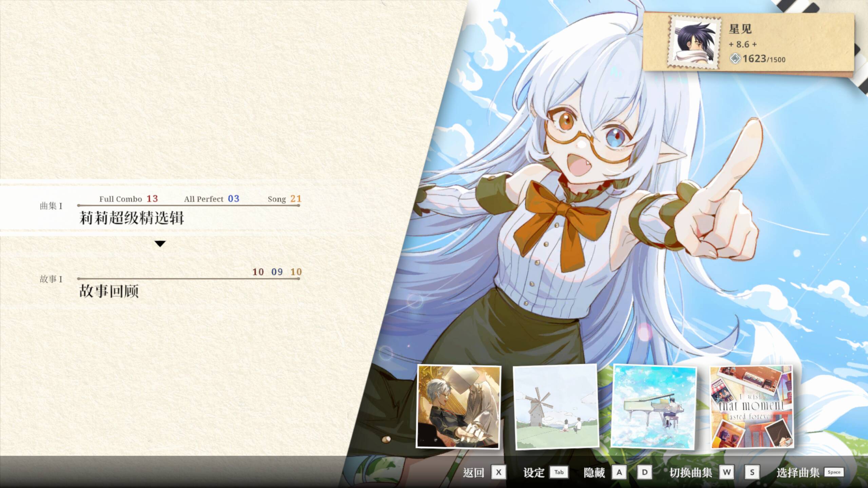
Task: Click the W key icon for 切换曲集
Action: [727, 472]
